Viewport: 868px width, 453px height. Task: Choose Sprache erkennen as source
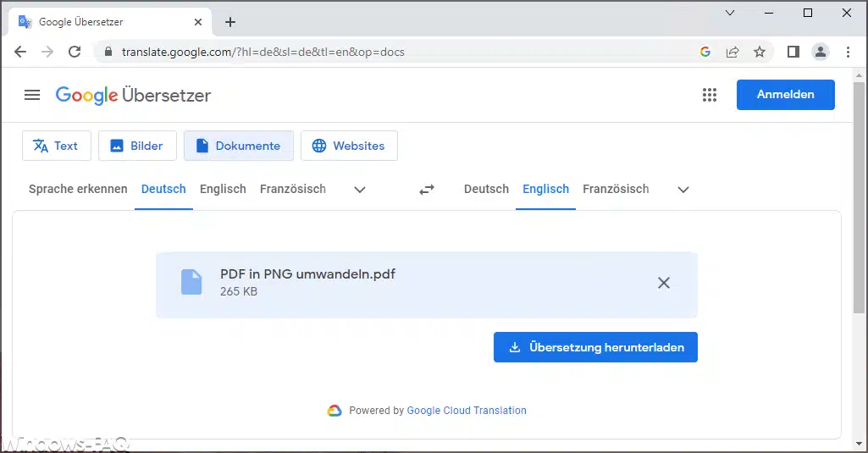[78, 190]
